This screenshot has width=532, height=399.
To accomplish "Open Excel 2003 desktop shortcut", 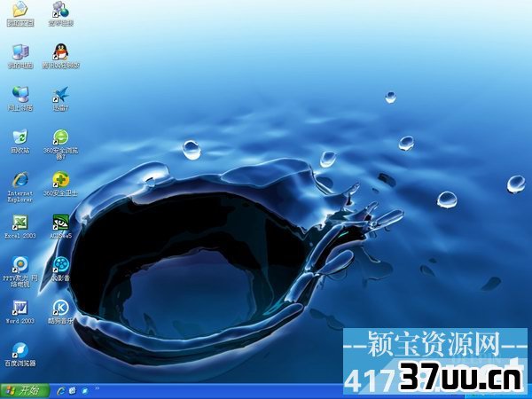I will 19,222.
